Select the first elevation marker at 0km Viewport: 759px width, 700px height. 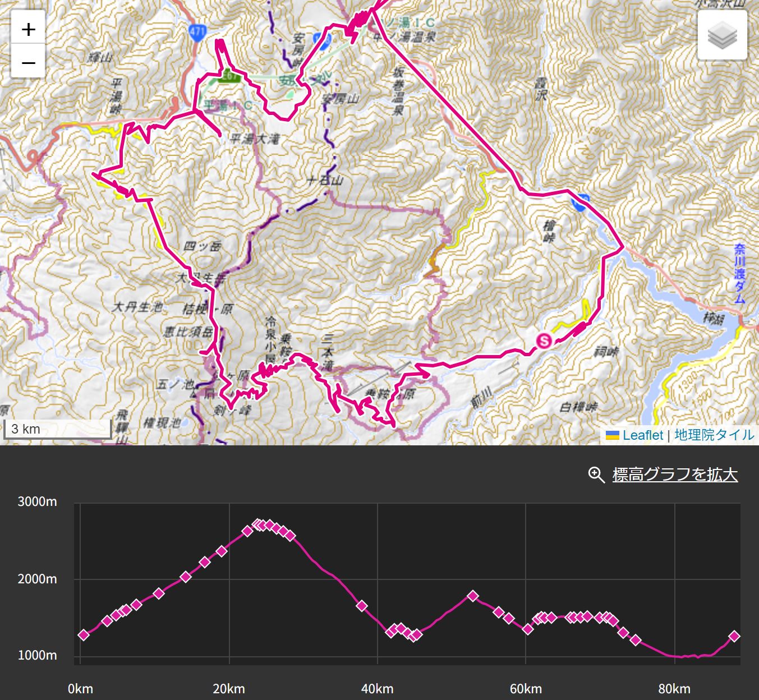click(x=84, y=635)
